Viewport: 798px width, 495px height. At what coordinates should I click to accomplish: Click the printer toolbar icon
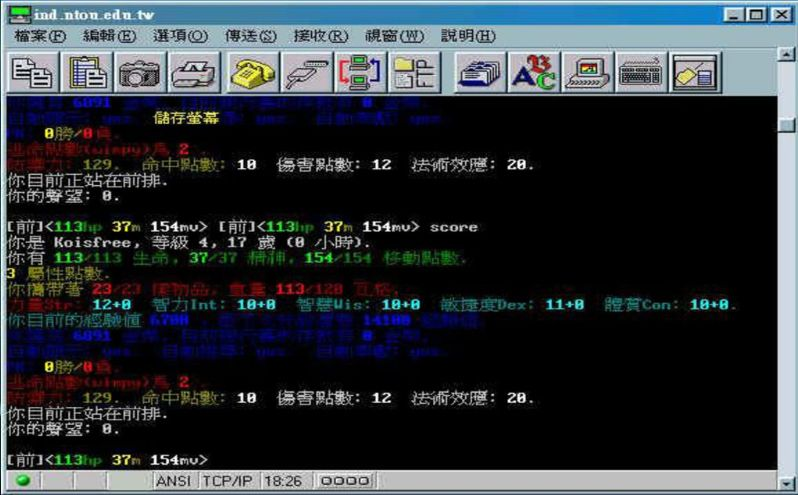coord(194,73)
